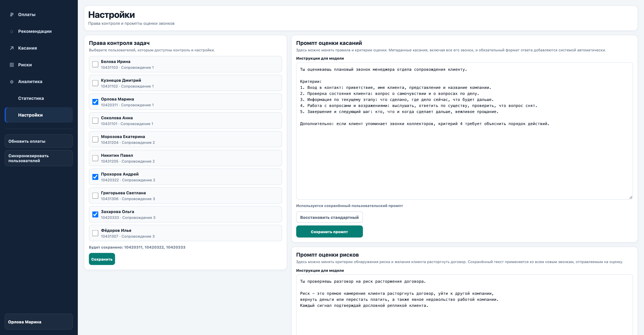Uncheck the Орлова Марина checkbox
The image size is (644, 335).
click(95, 102)
